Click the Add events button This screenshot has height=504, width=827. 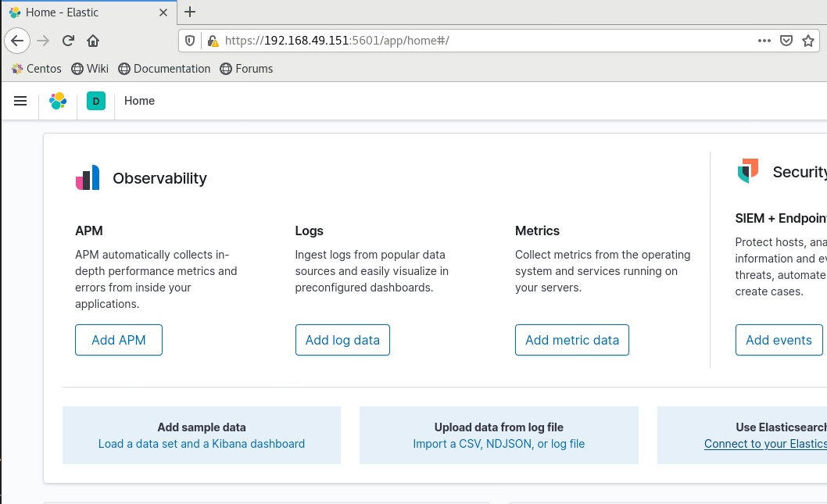(x=779, y=340)
